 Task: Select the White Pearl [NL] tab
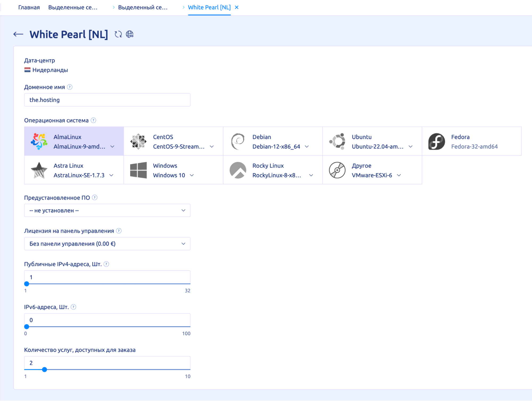[209, 7]
